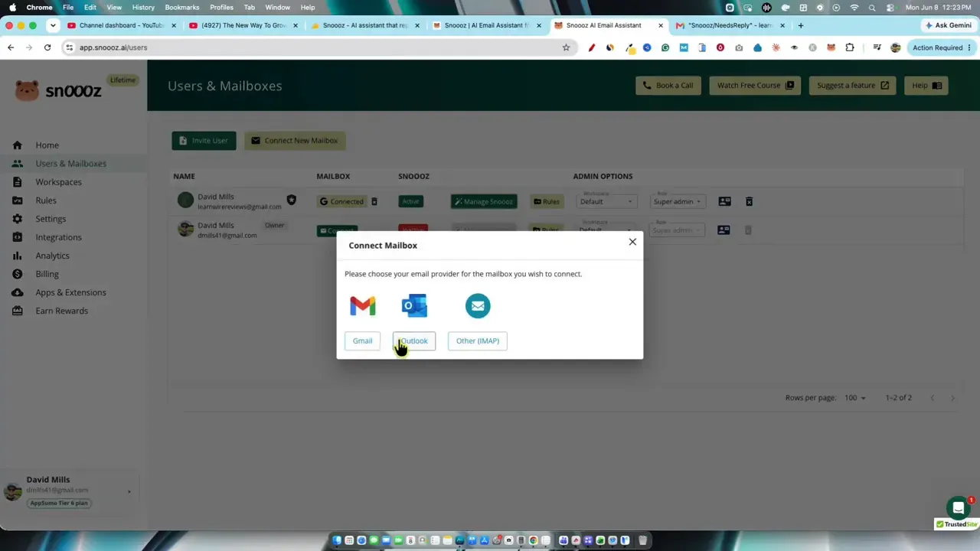The image size is (980, 551).
Task: Open Users & Mailboxes in sidebar
Action: pyautogui.click(x=70, y=164)
